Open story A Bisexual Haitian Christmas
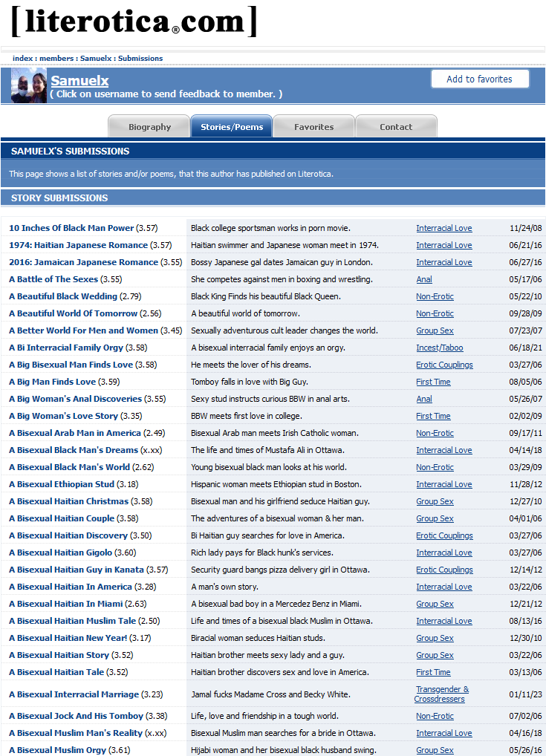Viewport: 546px width, 756px height. (x=68, y=501)
